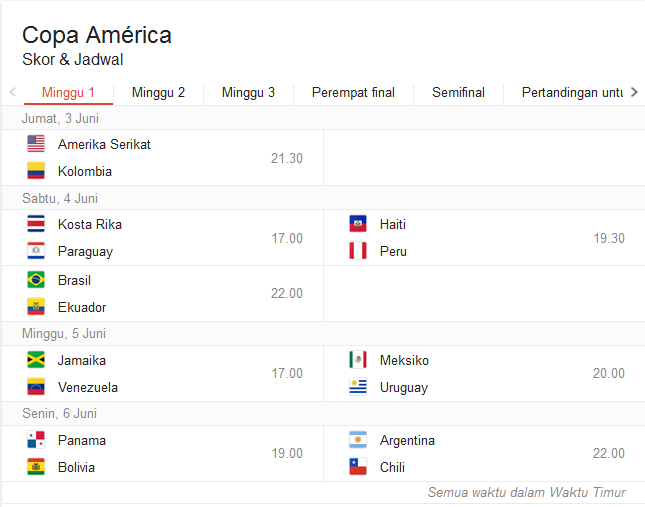Go to the Semifinal tab
This screenshot has height=507, width=645.
coord(458,93)
